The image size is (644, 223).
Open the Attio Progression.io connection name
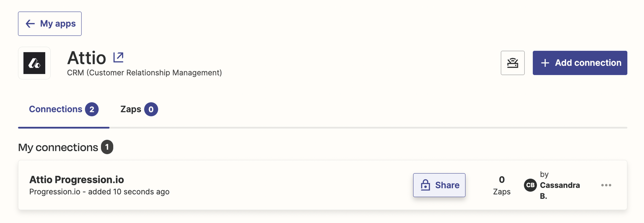click(x=76, y=180)
